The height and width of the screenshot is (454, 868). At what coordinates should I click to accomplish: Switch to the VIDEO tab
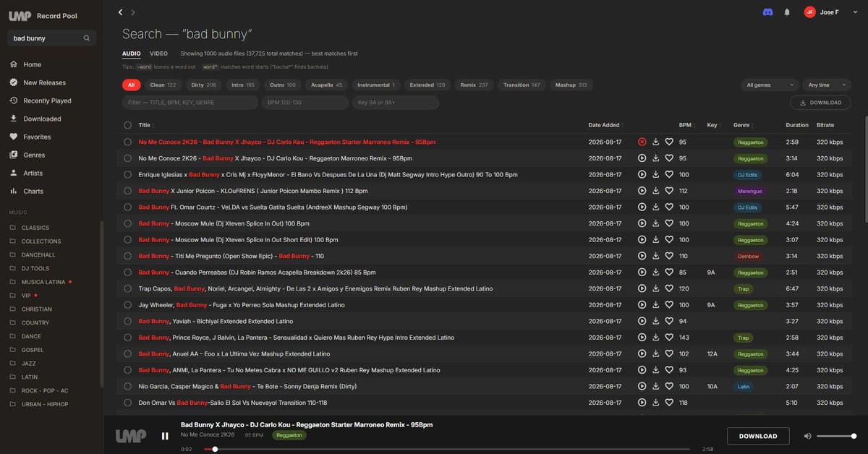tap(158, 53)
